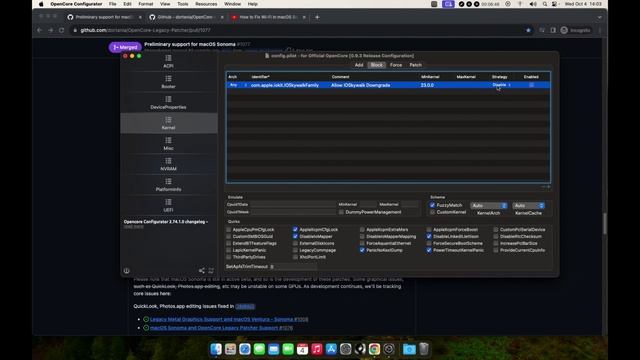Viewport: 640px width, 360px height.
Task: Open the Booter section in the sidebar
Action: click(x=168, y=82)
